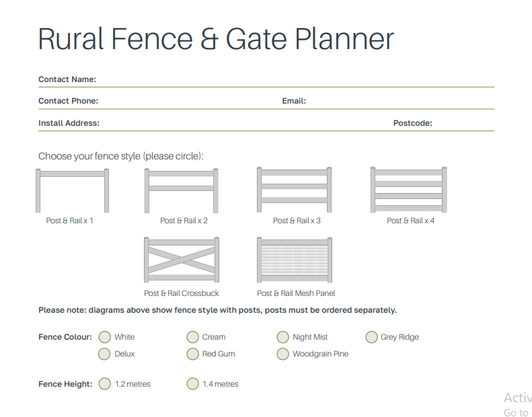532x417 pixels.
Task: Click the Email input line
Action: click(x=401, y=101)
